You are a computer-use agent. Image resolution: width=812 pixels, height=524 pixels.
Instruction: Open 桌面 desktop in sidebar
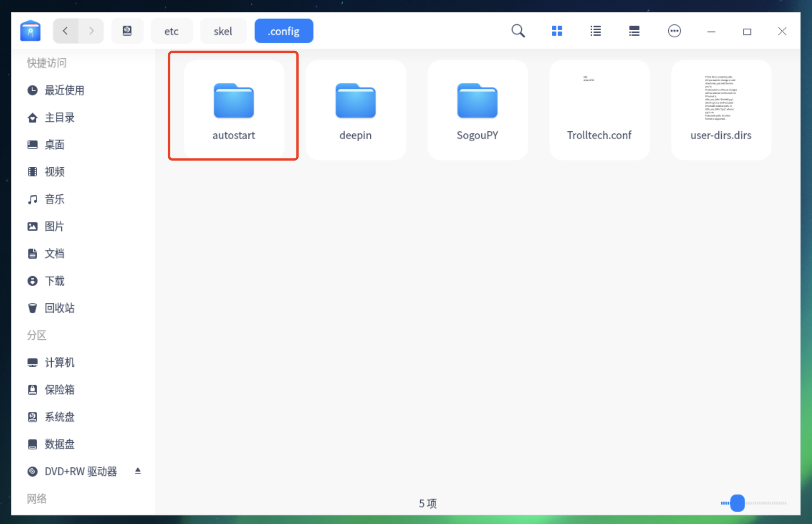pos(84,145)
